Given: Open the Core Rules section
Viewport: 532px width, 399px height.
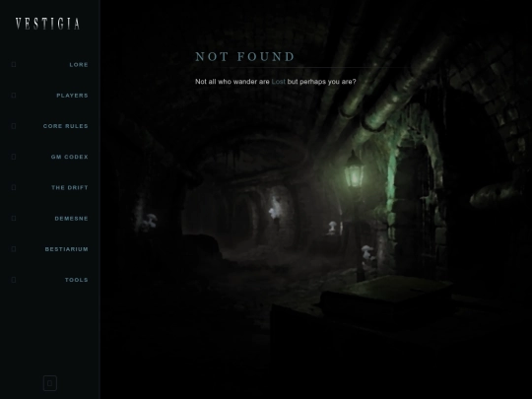Looking at the screenshot, I should [65, 126].
